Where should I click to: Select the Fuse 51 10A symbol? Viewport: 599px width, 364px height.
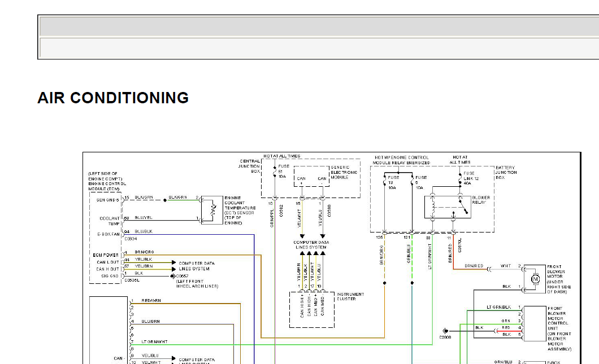[x=275, y=172]
